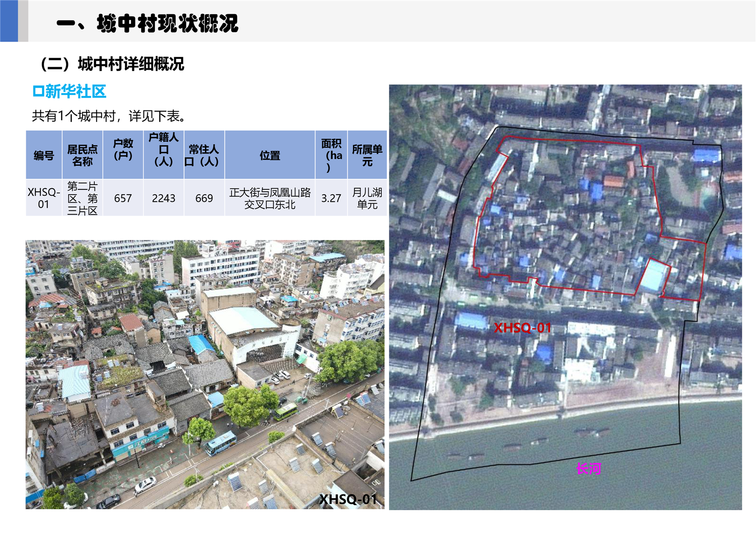Viewport: 756px width, 534px height.
Task: Click the red XHSQ-01 label on the map
Action: [x=523, y=328]
